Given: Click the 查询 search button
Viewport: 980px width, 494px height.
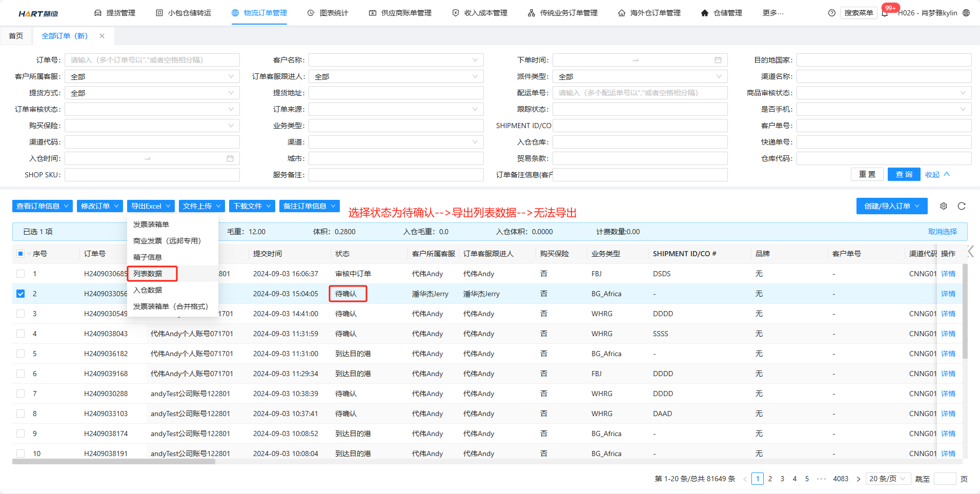Looking at the screenshot, I should [x=904, y=174].
